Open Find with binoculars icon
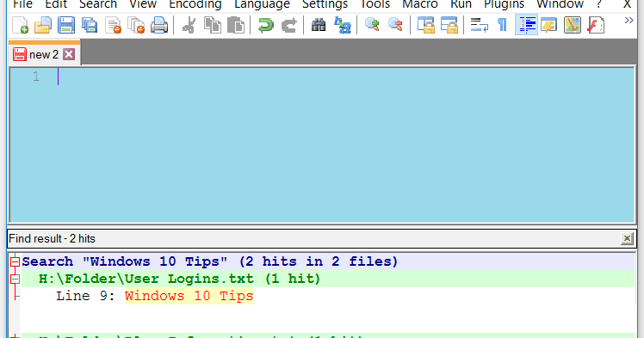Screen dimensions: 644x338 pos(319,26)
